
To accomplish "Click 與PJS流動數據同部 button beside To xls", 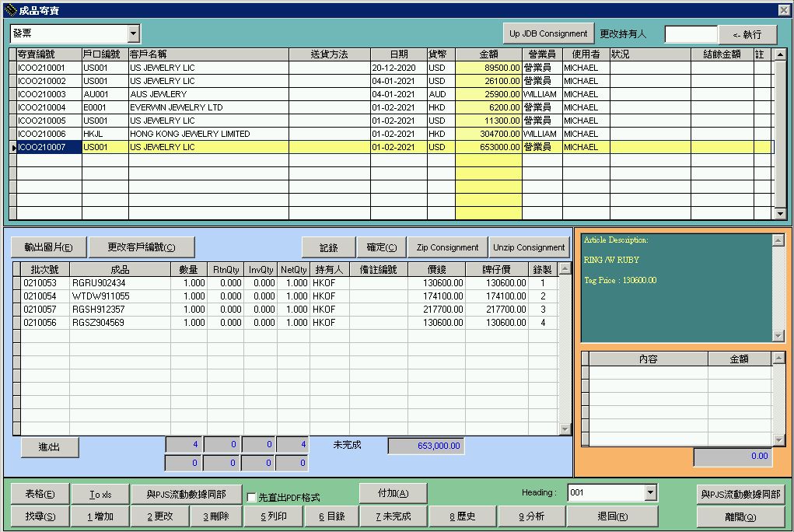I will [x=187, y=494].
